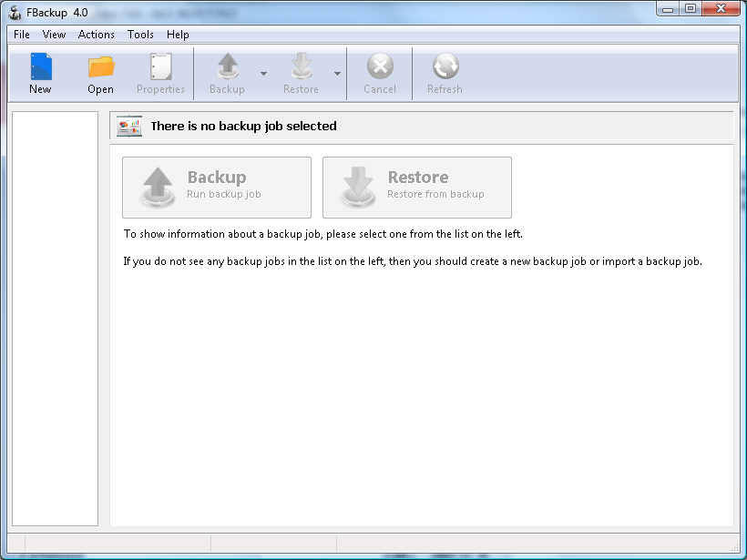Screen dimensions: 747x560
Task: Maximize the FBackup window
Action: pyautogui.click(x=691, y=9)
